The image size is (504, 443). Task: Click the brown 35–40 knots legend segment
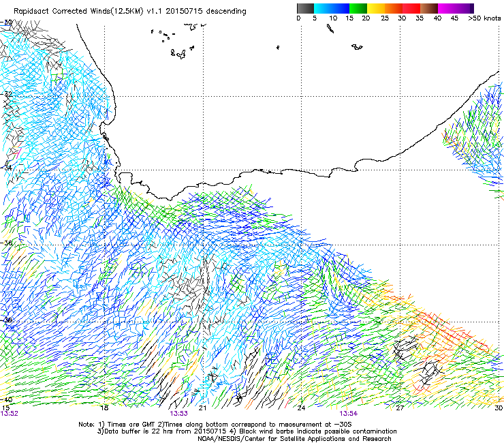[429, 8]
